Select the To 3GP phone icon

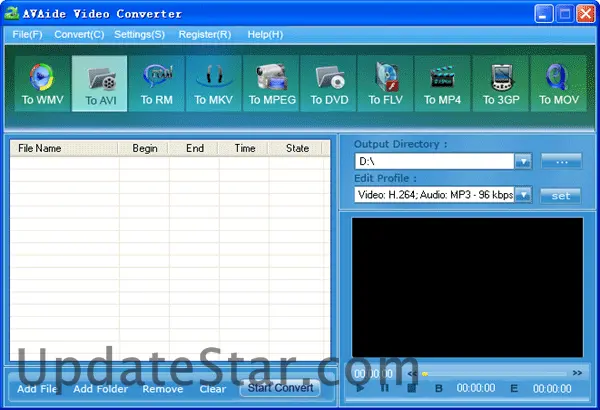(501, 83)
